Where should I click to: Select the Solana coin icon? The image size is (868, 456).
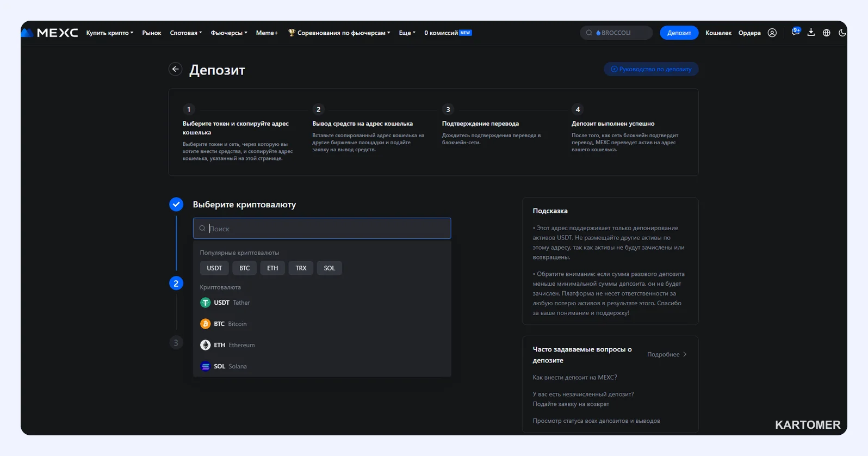click(x=205, y=366)
